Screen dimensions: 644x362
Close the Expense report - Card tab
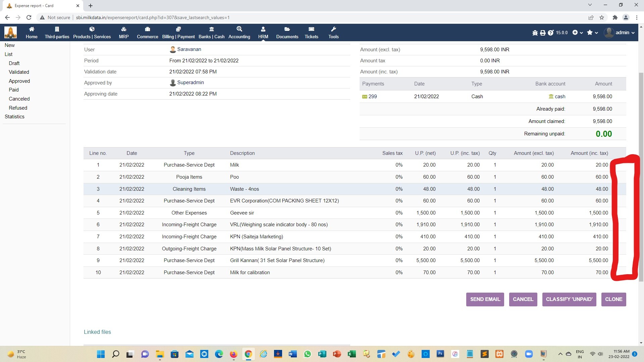(78, 5)
